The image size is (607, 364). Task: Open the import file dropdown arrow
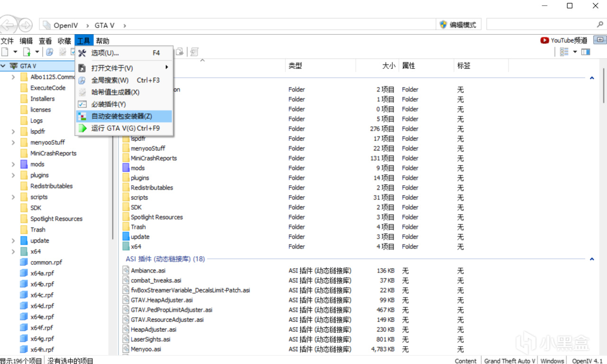click(x=37, y=52)
